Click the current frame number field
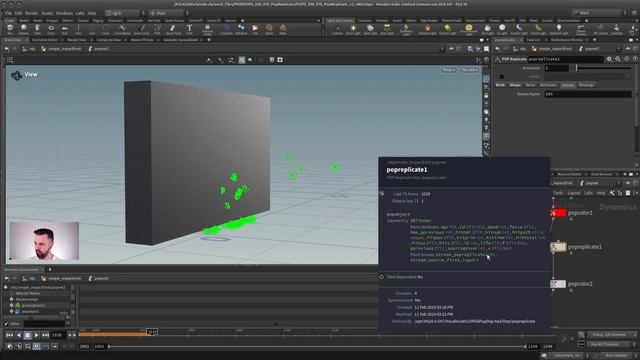The width and height of the screenshot is (640, 360). point(57,335)
